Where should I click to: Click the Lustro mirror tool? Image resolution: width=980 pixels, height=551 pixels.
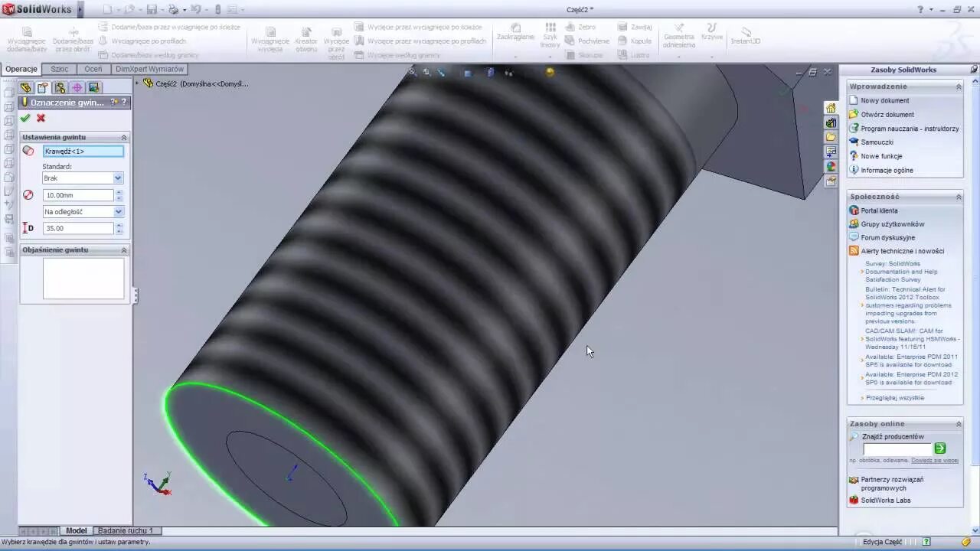633,54
